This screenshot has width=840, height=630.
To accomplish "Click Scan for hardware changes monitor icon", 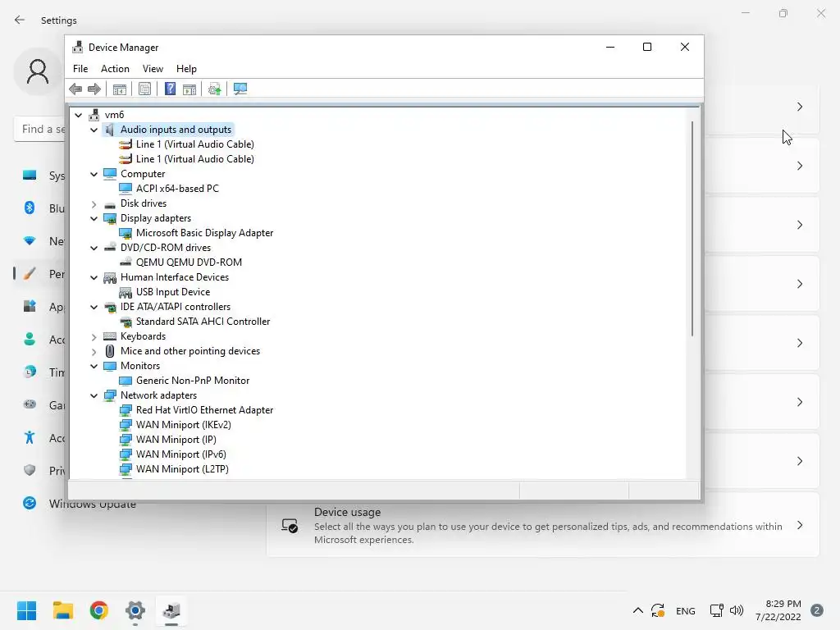I will 240,89.
